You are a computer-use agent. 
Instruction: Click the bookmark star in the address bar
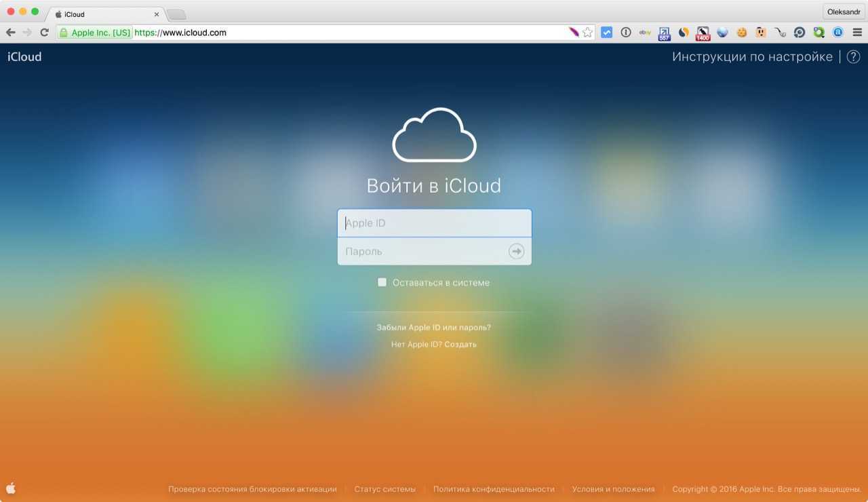(x=587, y=33)
